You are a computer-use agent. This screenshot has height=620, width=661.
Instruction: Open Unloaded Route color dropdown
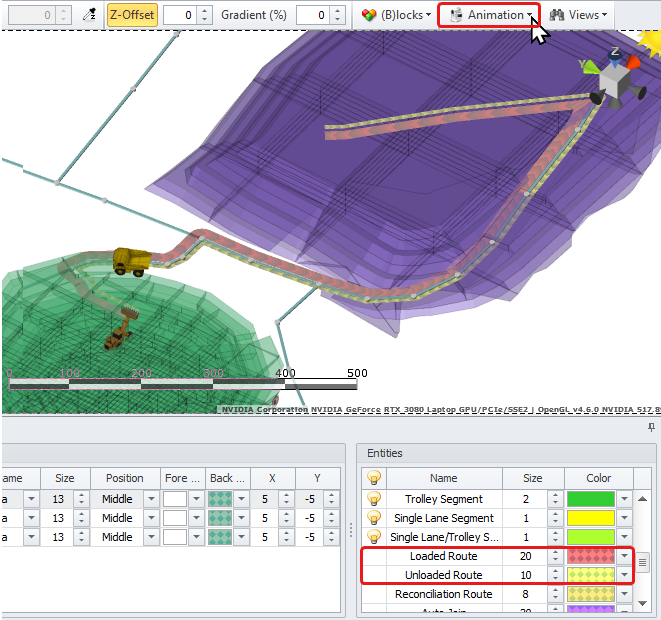626,575
